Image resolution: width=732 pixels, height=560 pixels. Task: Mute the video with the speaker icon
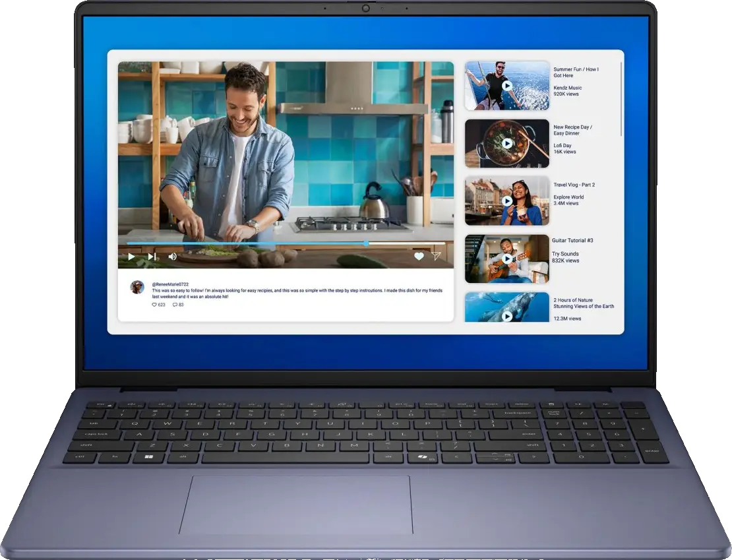tap(172, 257)
